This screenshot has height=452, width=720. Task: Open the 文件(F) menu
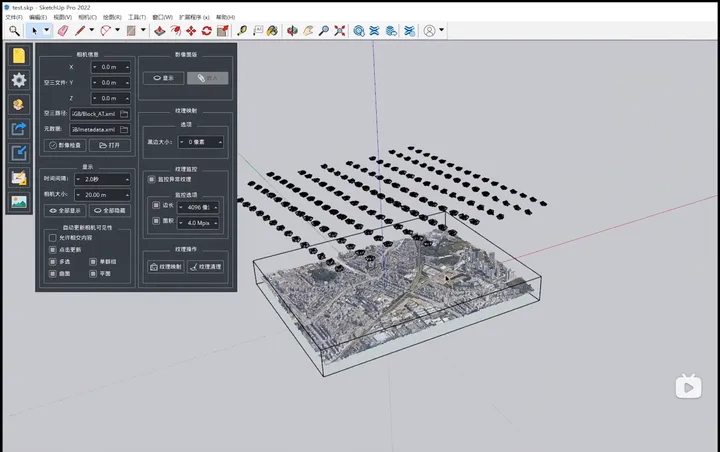13,17
